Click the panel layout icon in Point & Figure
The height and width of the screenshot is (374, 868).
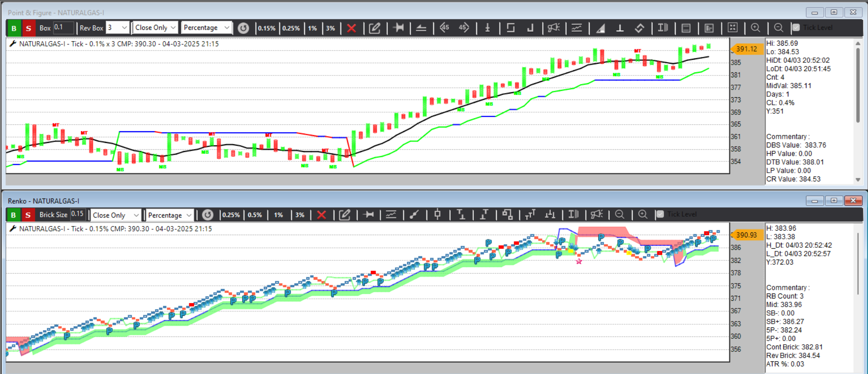[686, 28]
